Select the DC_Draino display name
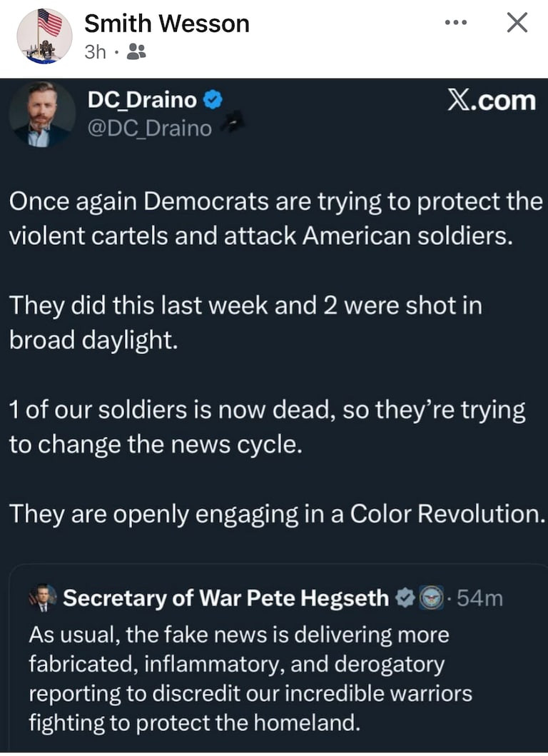 142,101
